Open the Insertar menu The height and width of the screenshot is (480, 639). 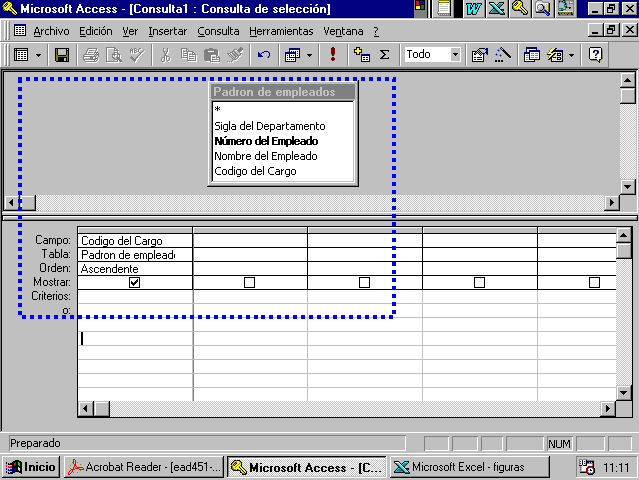click(x=167, y=31)
